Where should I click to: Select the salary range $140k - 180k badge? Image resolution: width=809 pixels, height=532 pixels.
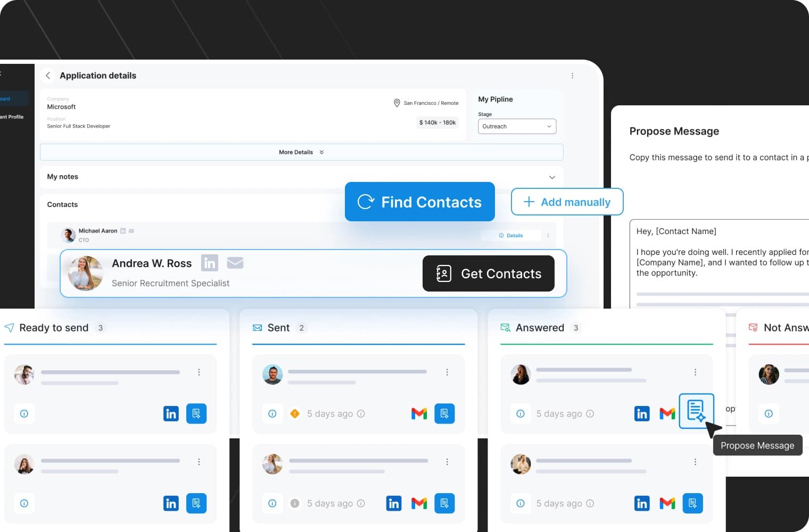click(437, 122)
